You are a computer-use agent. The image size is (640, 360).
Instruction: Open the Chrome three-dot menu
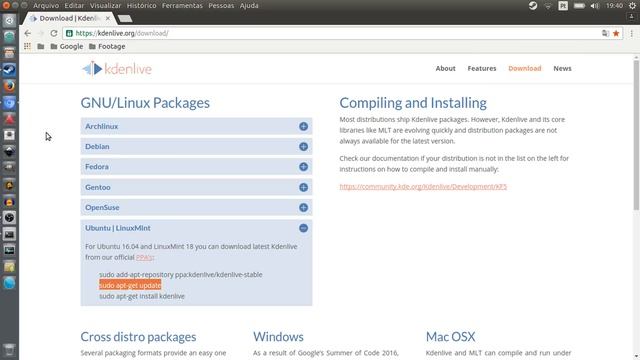631,33
